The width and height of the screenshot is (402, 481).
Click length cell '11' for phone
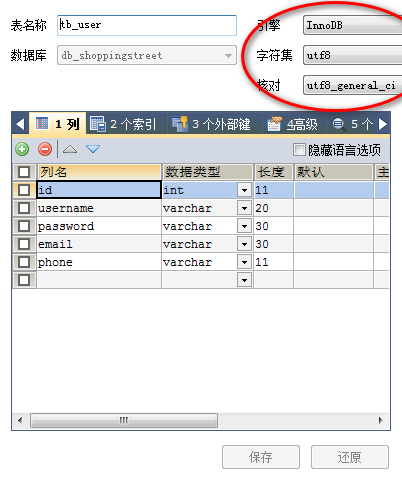(x=274, y=262)
